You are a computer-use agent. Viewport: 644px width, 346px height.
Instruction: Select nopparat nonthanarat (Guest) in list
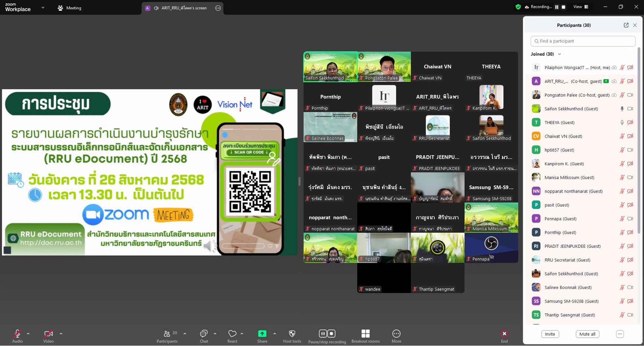(x=582, y=191)
